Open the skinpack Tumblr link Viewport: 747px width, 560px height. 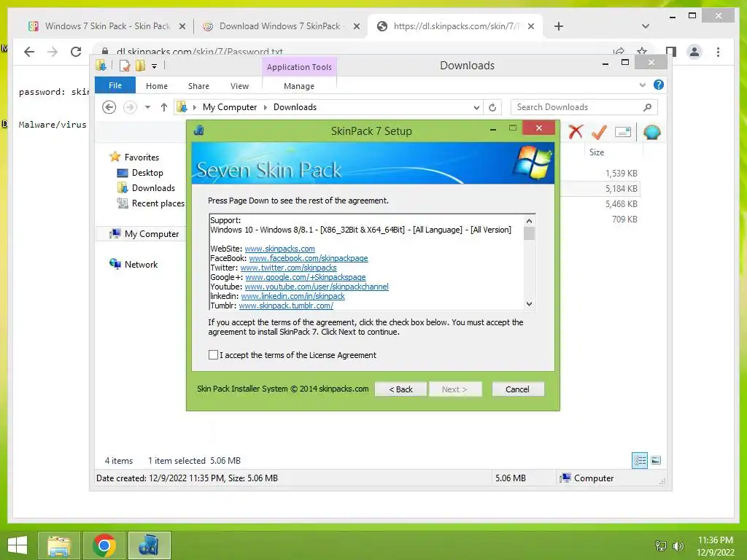click(286, 306)
